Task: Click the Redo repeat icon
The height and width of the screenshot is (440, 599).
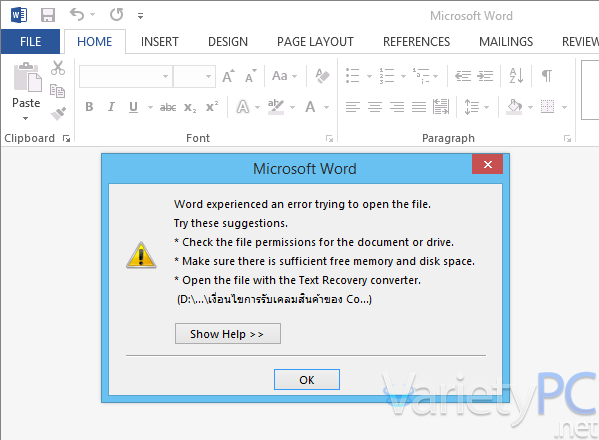Action: (x=117, y=15)
